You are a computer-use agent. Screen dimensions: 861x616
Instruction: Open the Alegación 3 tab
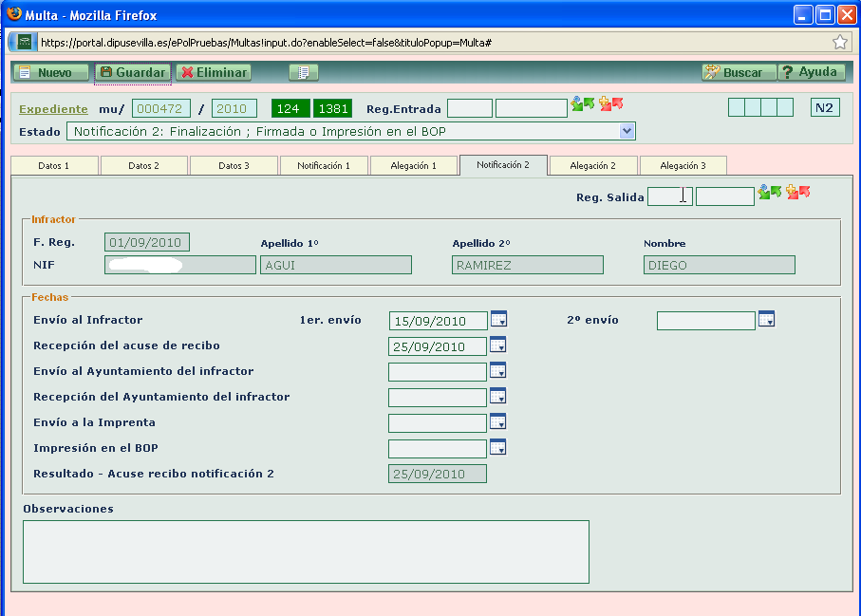pos(683,165)
